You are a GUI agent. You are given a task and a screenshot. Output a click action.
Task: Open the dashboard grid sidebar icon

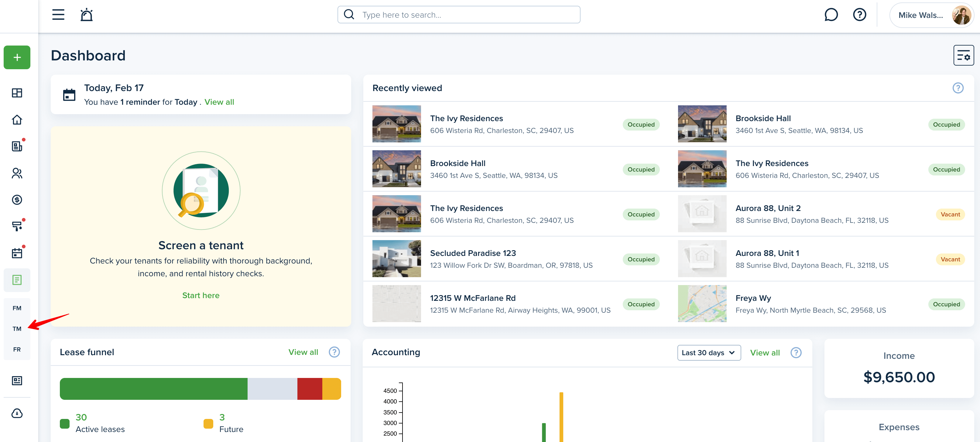(17, 93)
